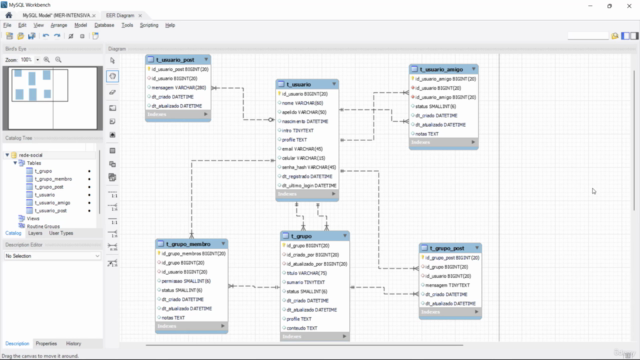Open the File menu
This screenshot has height=360, width=640.
[7, 25]
